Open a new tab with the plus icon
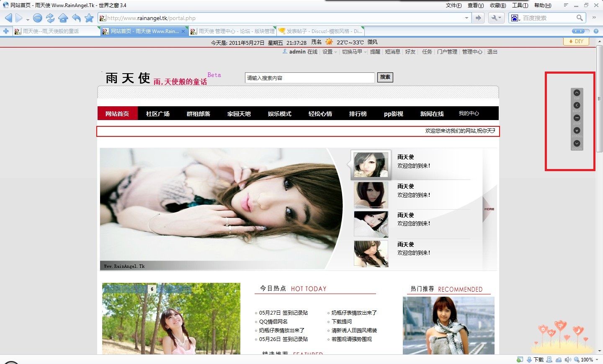 [x=6, y=31]
